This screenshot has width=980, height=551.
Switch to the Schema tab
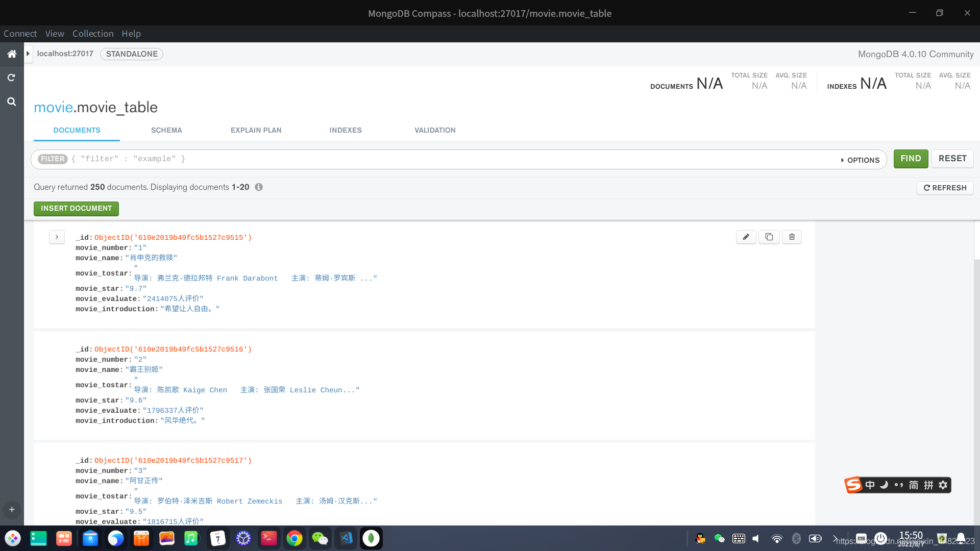(166, 131)
